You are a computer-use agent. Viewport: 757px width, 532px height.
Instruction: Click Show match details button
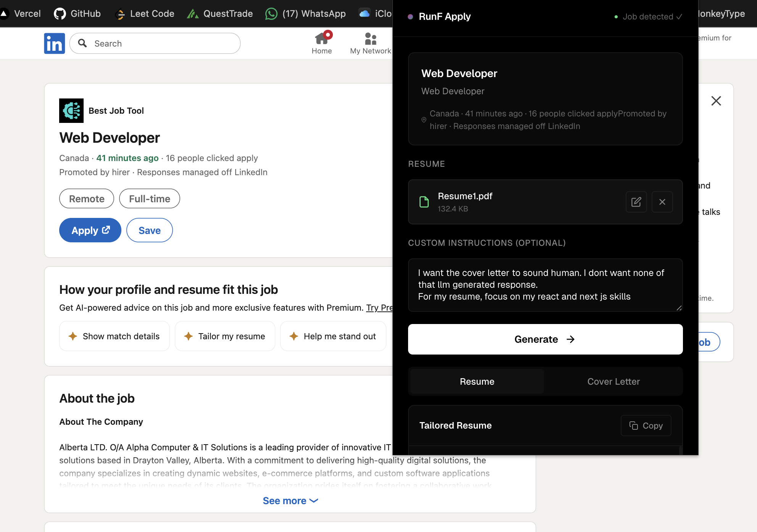115,336
